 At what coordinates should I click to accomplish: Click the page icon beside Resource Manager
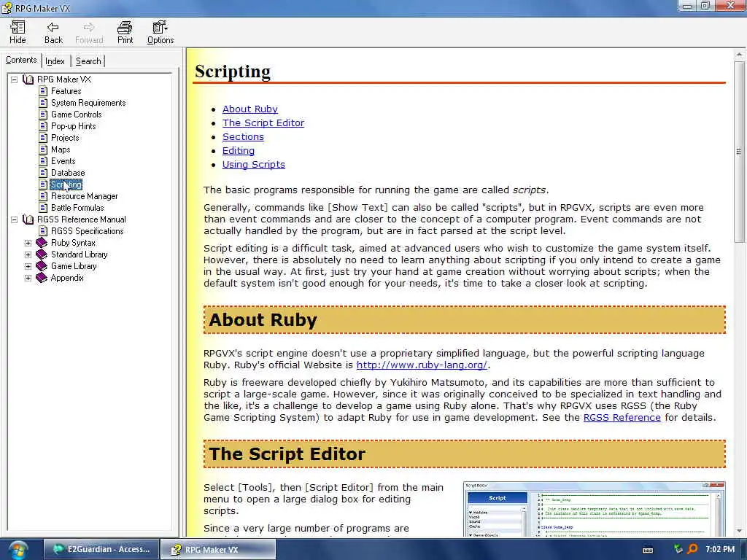coord(43,196)
